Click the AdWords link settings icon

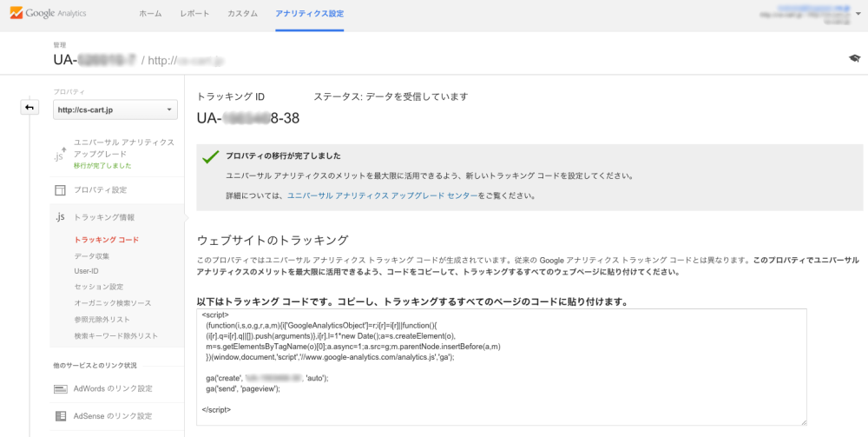[61, 389]
